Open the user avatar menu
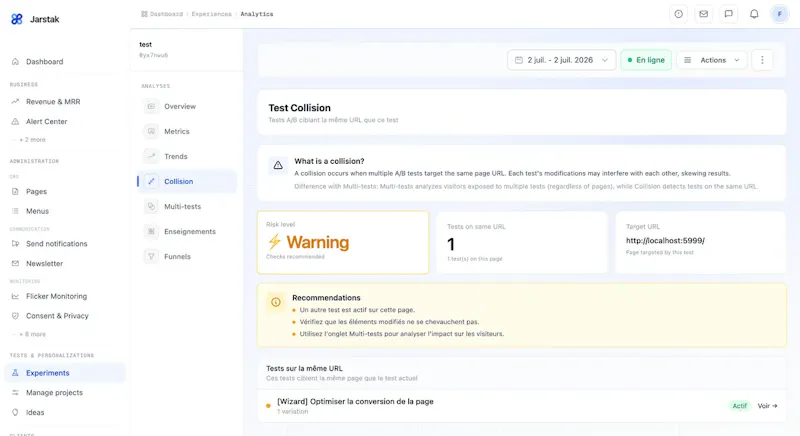The width and height of the screenshot is (800, 436). (780, 14)
